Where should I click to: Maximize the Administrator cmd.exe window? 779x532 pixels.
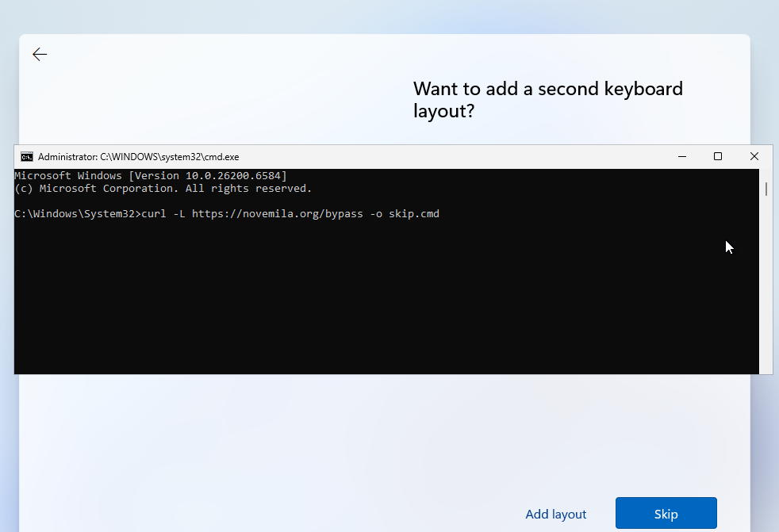pos(718,157)
